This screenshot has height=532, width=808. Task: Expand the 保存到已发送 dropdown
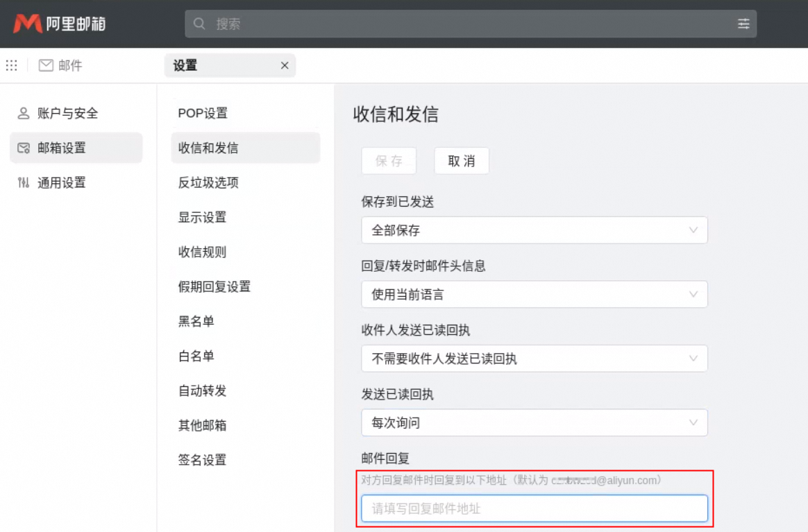click(534, 230)
